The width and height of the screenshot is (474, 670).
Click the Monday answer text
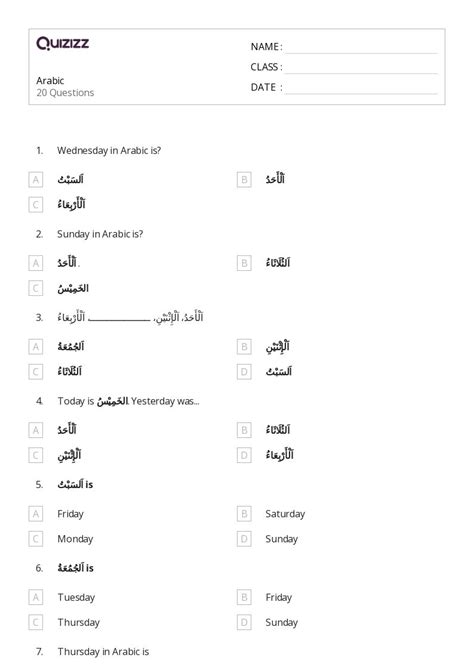pos(75,539)
